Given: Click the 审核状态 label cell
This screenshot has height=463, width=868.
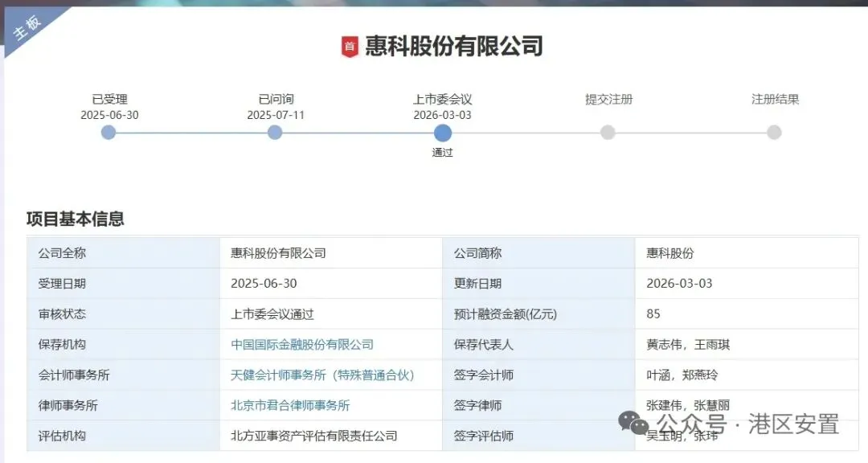Looking at the screenshot, I should [124, 314].
